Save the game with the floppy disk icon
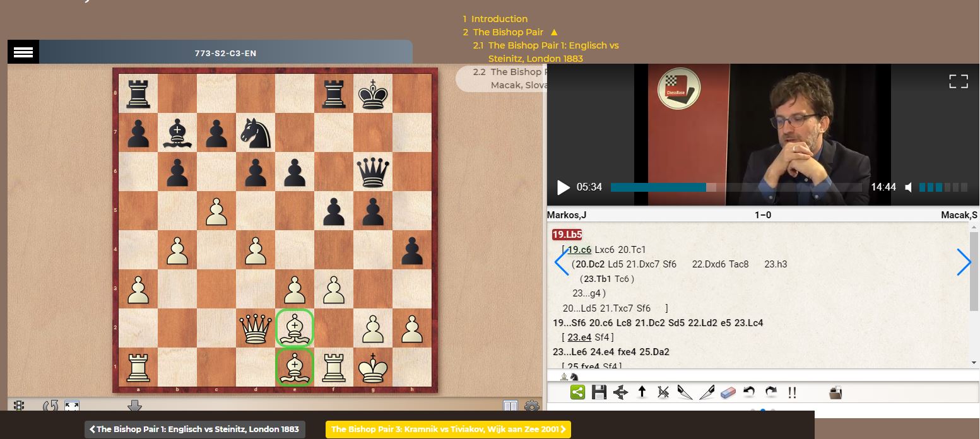980x439 pixels. (x=598, y=392)
